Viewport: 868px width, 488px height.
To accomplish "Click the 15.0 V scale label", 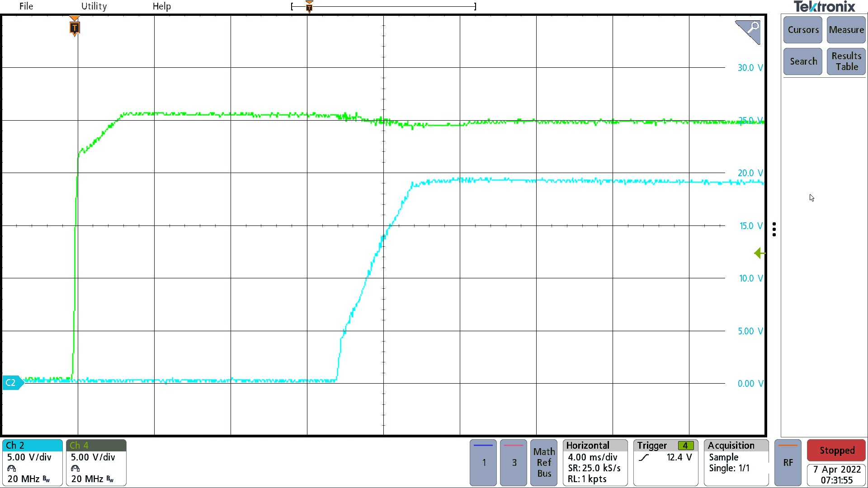I will pos(751,226).
